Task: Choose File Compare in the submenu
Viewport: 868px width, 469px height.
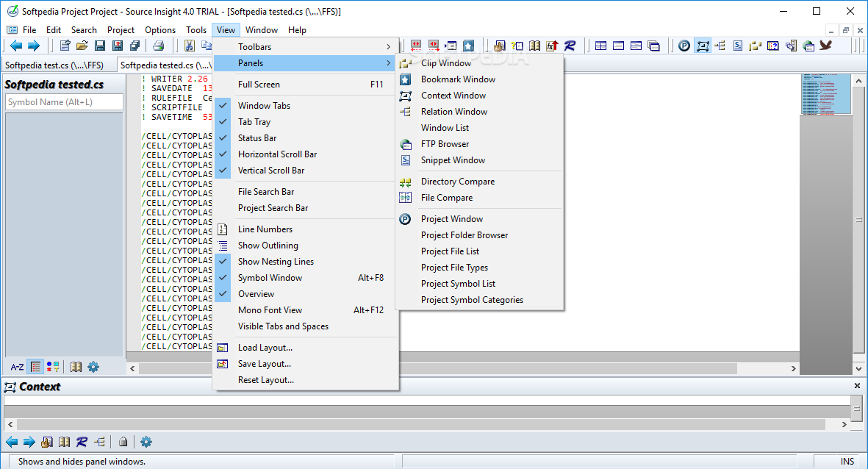Action: (x=446, y=198)
